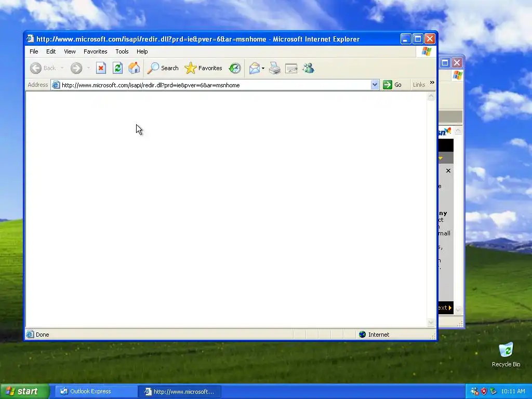Open Search pane with magnifier icon

[x=153, y=68]
